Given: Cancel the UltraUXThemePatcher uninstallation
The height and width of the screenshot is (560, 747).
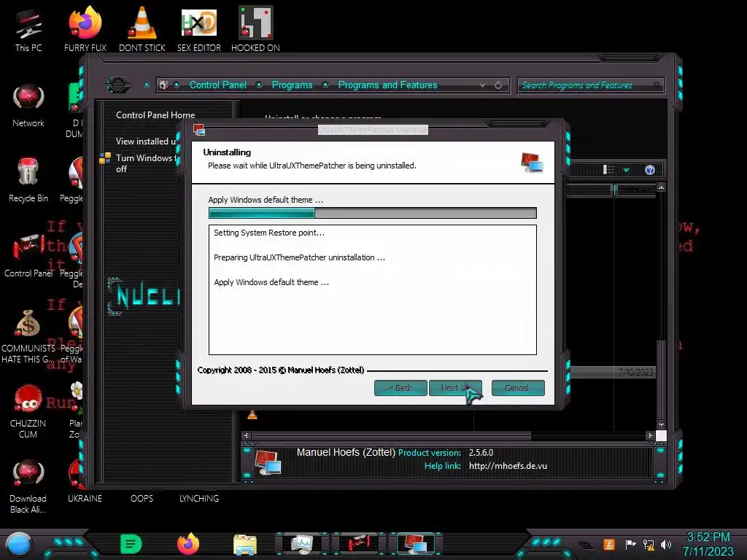Looking at the screenshot, I should point(517,388).
